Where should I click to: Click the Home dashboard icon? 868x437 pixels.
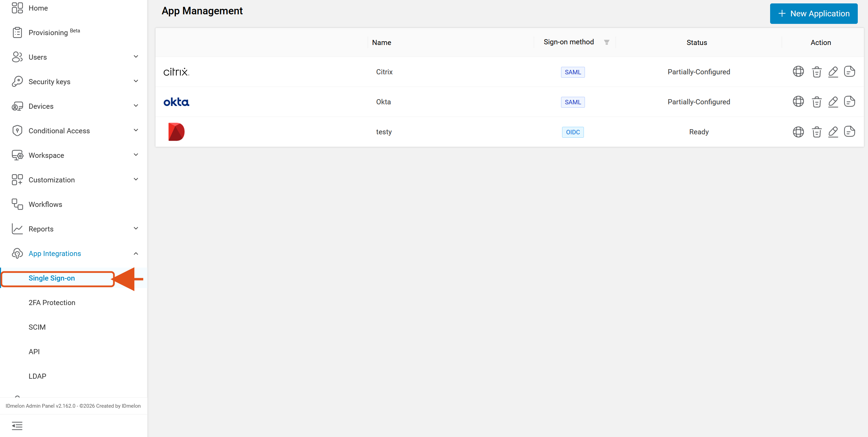coord(17,8)
